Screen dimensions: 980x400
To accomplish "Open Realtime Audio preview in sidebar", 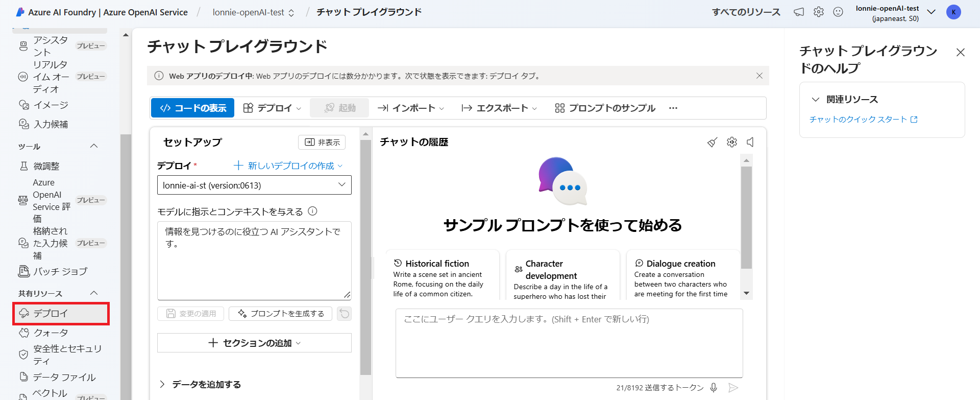I will point(62,77).
